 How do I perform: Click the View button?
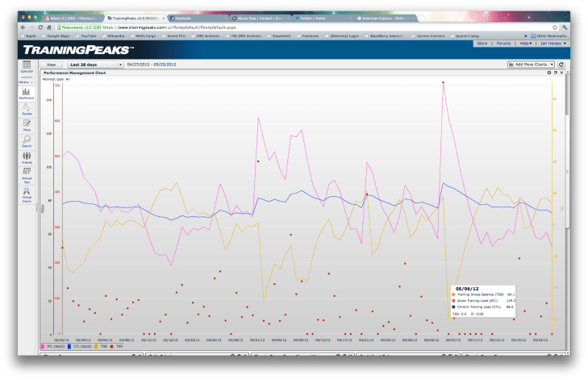pyautogui.click(x=51, y=64)
